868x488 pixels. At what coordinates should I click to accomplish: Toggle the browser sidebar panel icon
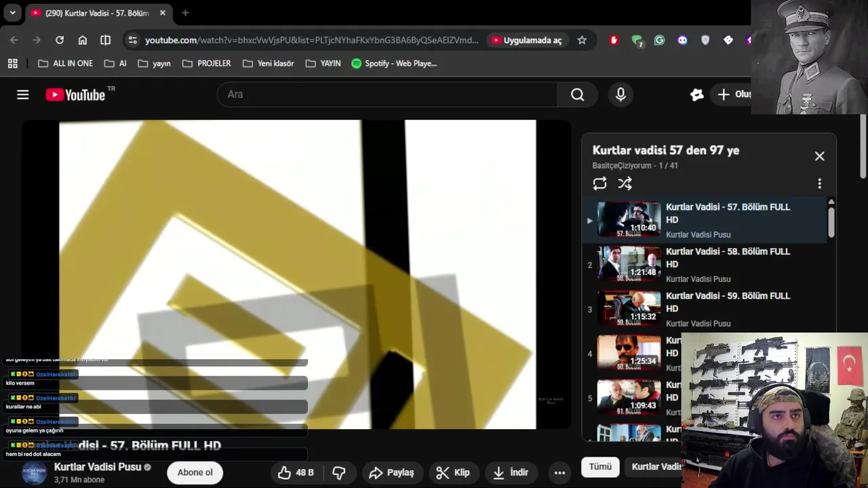click(105, 40)
